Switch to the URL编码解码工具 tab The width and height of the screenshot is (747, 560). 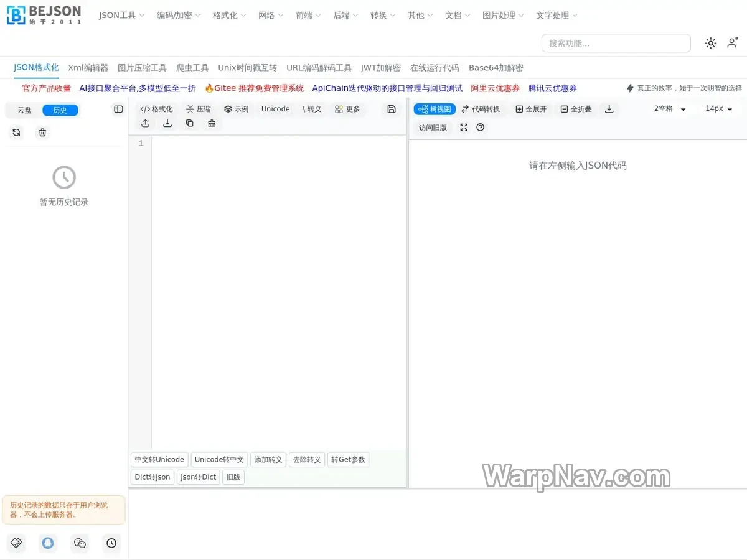pos(319,68)
